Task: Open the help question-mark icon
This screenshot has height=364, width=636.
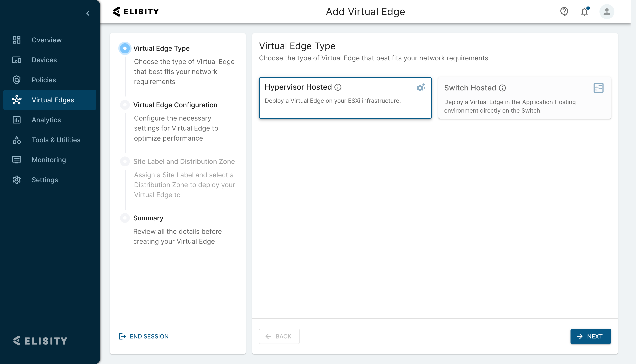Action: (x=564, y=12)
